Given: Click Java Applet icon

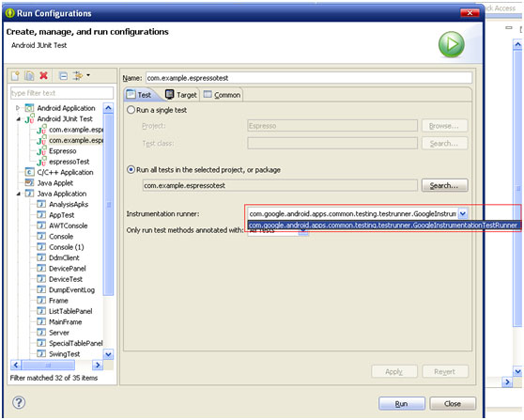Looking at the screenshot, I should point(29,183).
